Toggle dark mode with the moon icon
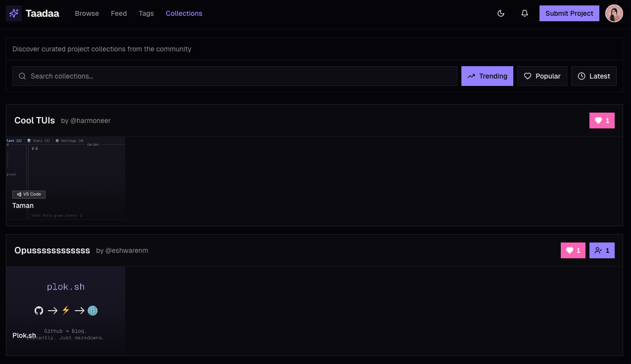631x364 pixels. (x=501, y=13)
